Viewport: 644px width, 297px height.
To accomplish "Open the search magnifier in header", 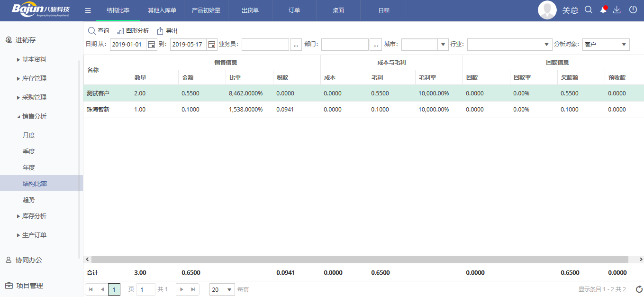I will (x=589, y=10).
